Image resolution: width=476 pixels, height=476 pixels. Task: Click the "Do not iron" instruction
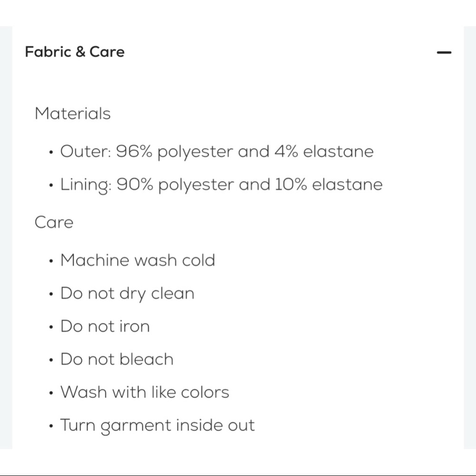pyautogui.click(x=105, y=327)
